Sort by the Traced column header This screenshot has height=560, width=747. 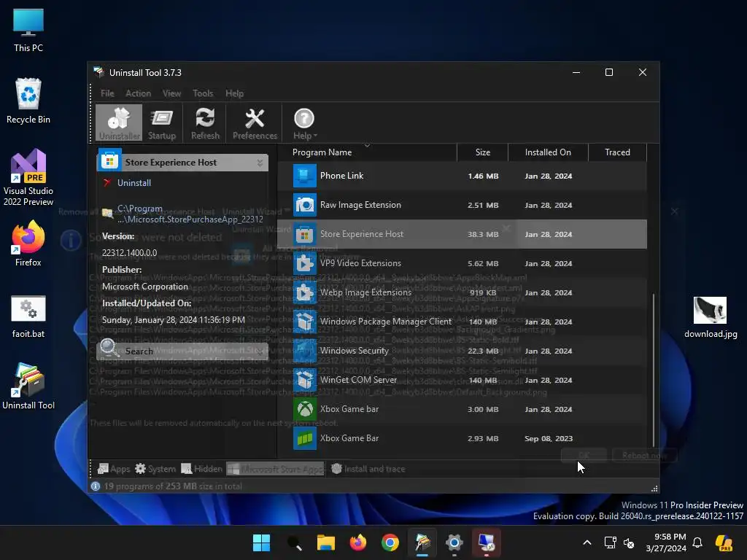617,152
